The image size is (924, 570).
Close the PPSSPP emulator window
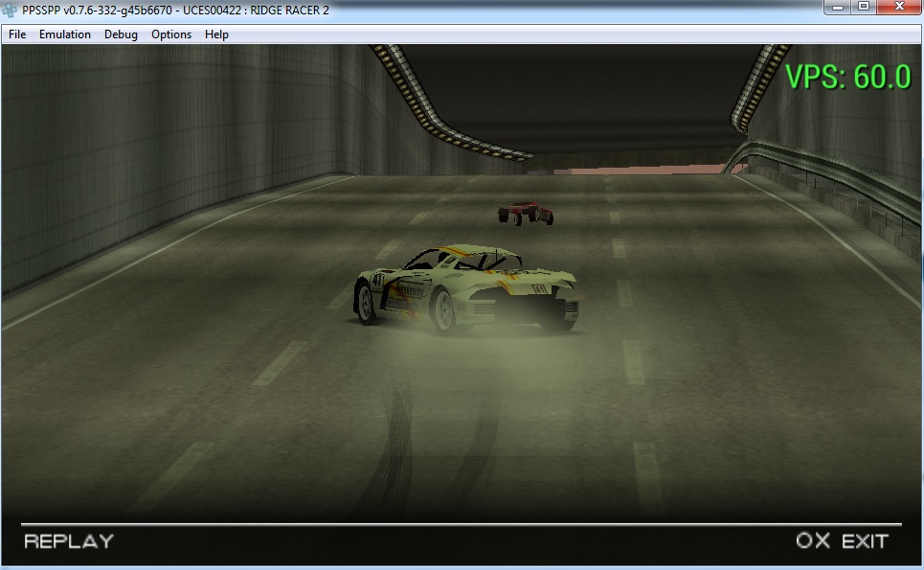[898, 8]
